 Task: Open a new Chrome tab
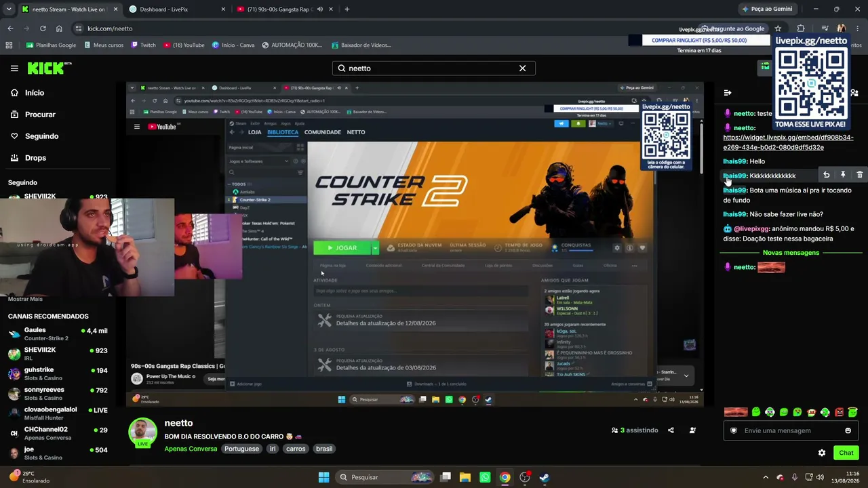coord(347,9)
